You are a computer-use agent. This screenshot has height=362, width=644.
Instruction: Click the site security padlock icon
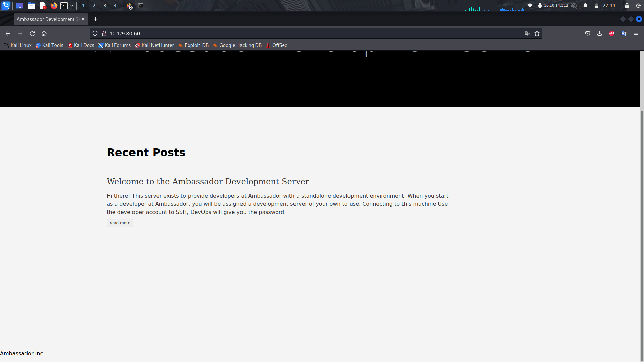[x=104, y=34]
